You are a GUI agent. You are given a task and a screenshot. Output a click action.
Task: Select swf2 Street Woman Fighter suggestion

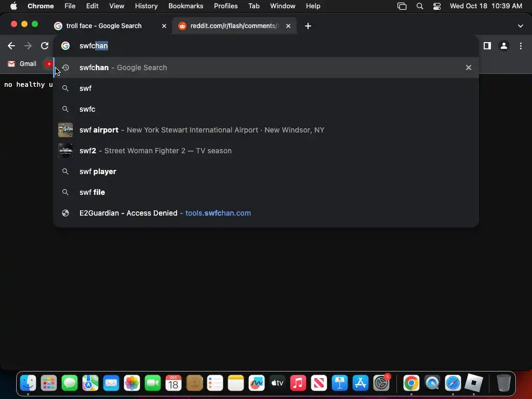tap(266, 151)
